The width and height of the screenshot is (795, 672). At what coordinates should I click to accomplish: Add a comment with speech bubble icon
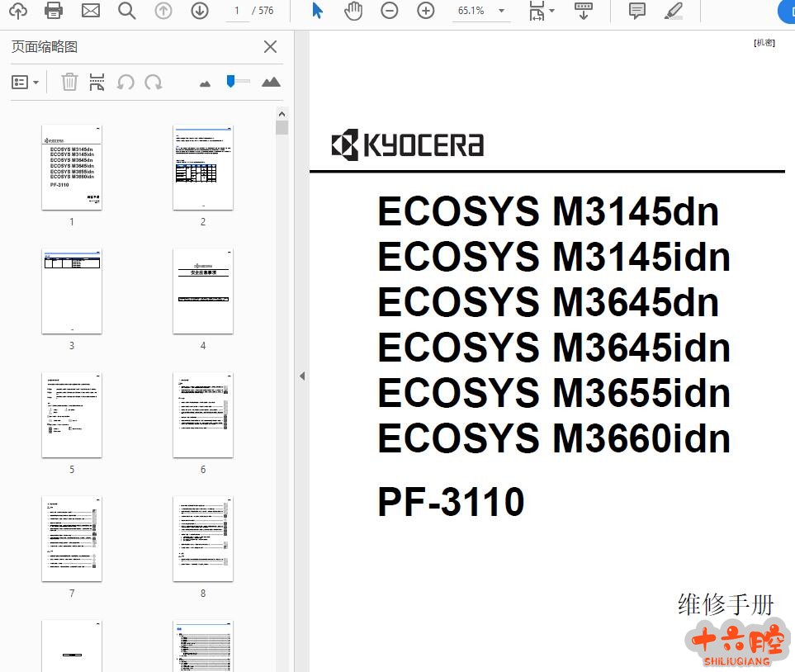pyautogui.click(x=637, y=11)
